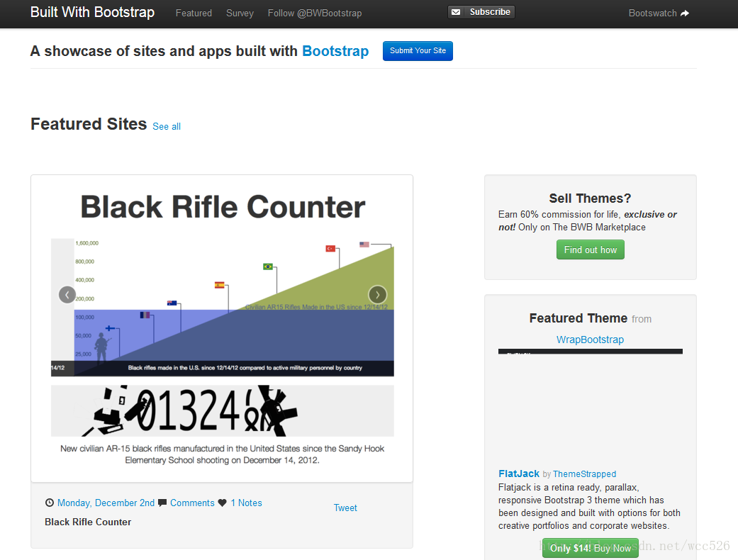Click the Bootswatch share arrow icon
Image resolution: width=738 pixels, height=560 pixels.
pos(685,13)
